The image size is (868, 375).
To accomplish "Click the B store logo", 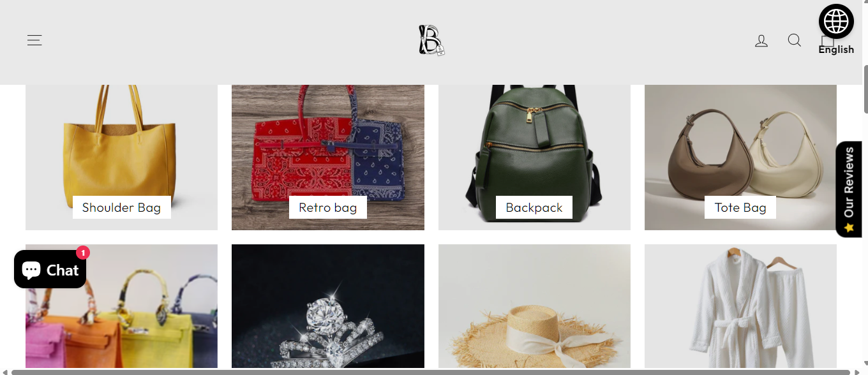I will pos(431,40).
